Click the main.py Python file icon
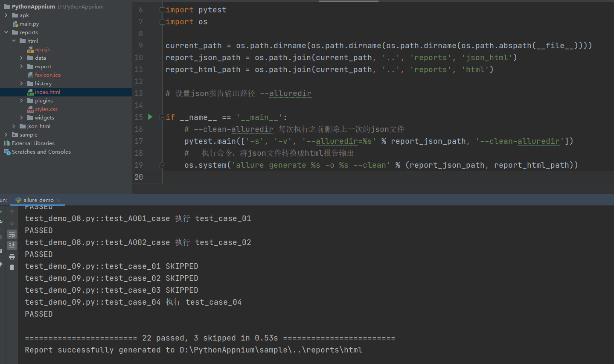 click(15, 24)
